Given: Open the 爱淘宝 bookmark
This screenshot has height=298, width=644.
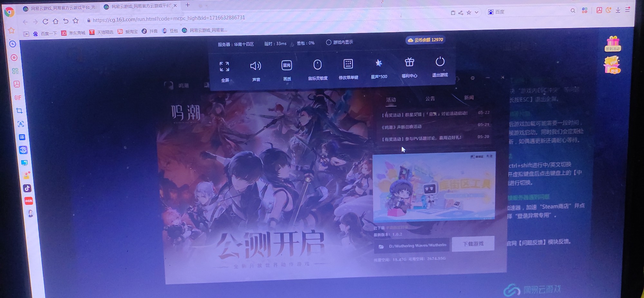Looking at the screenshot, I should coord(128,32).
